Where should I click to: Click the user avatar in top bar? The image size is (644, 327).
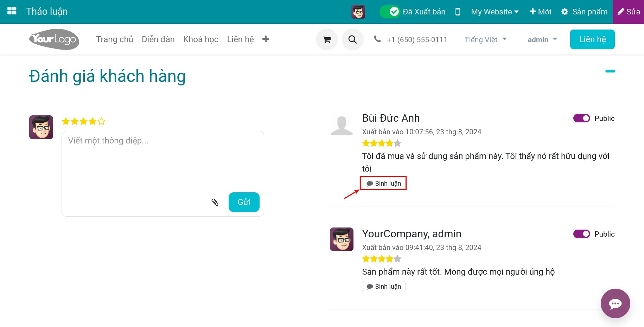358,12
